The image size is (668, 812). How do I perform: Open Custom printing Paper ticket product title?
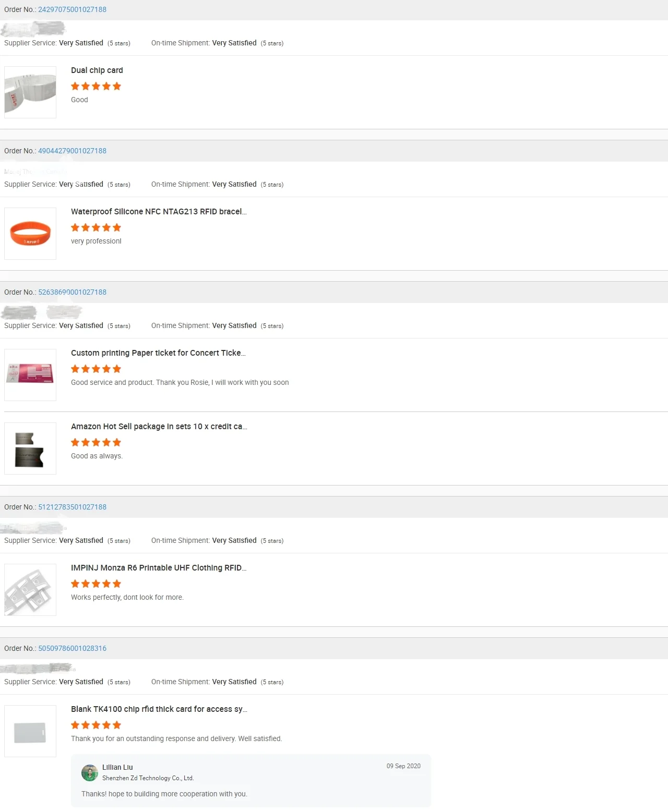pos(158,353)
